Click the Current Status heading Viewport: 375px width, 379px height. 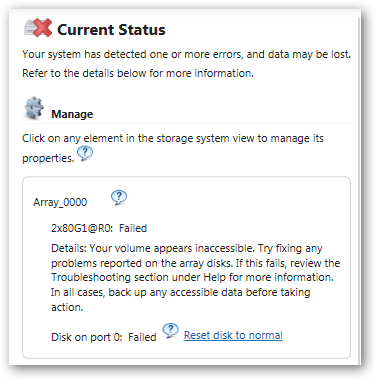111,30
